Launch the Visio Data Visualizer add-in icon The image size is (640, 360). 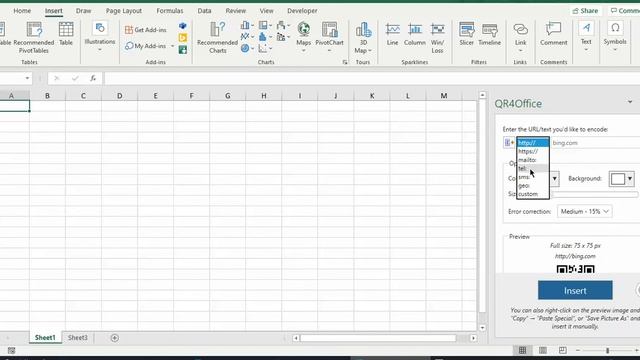tap(182, 26)
